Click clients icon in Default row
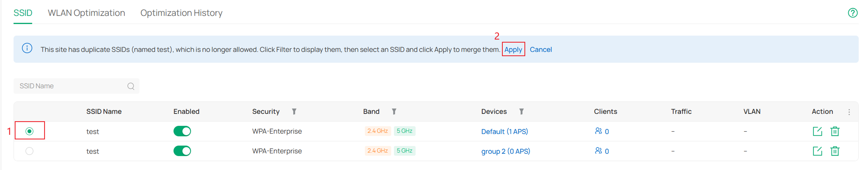The width and height of the screenshot is (868, 170). (598, 131)
